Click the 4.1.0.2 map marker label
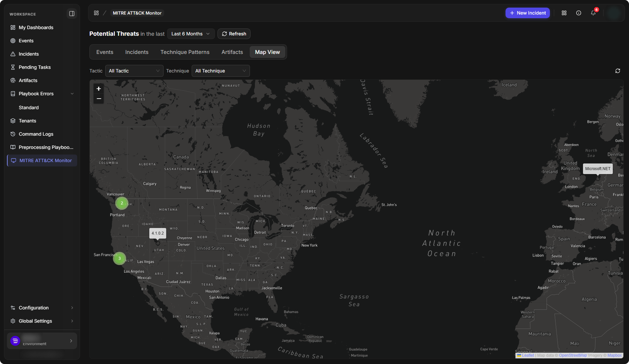 coord(158,233)
